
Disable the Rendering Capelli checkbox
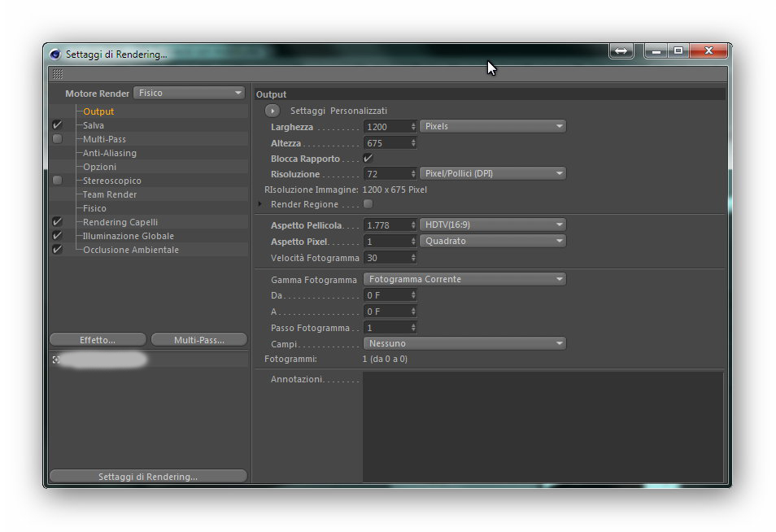pyautogui.click(x=58, y=222)
